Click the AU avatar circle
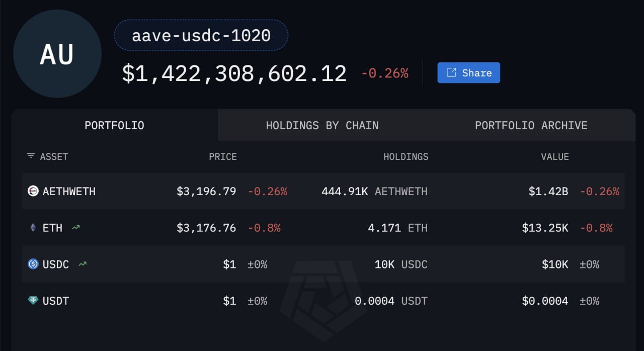Image resolution: width=644 pixels, height=351 pixels. (x=57, y=54)
